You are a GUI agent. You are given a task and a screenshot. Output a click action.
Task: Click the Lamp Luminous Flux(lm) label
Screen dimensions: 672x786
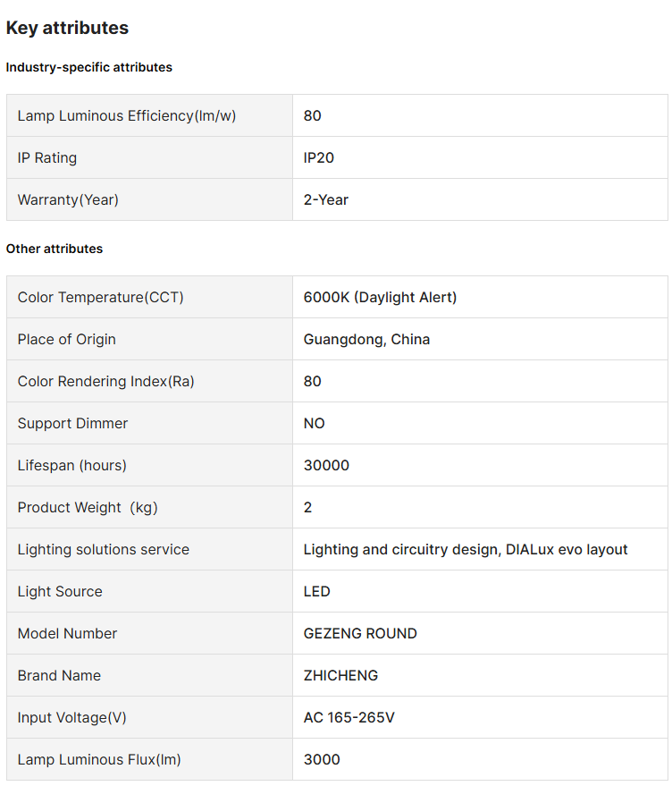(99, 759)
